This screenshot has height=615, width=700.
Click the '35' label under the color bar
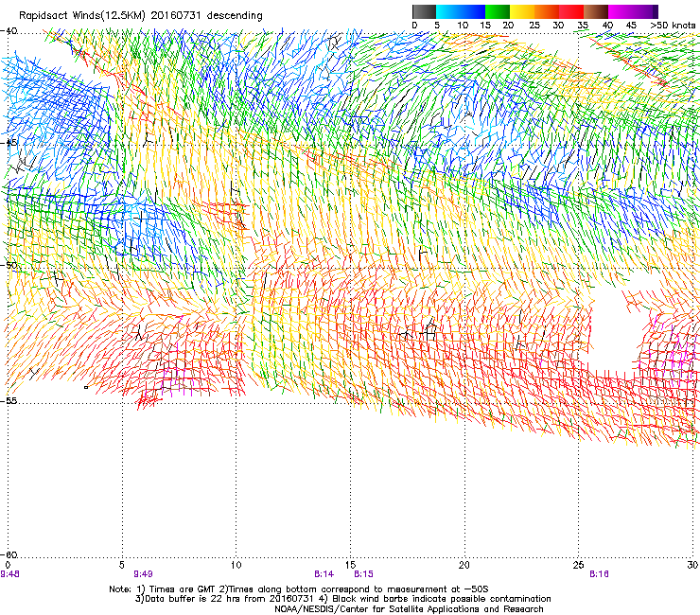[x=583, y=26]
